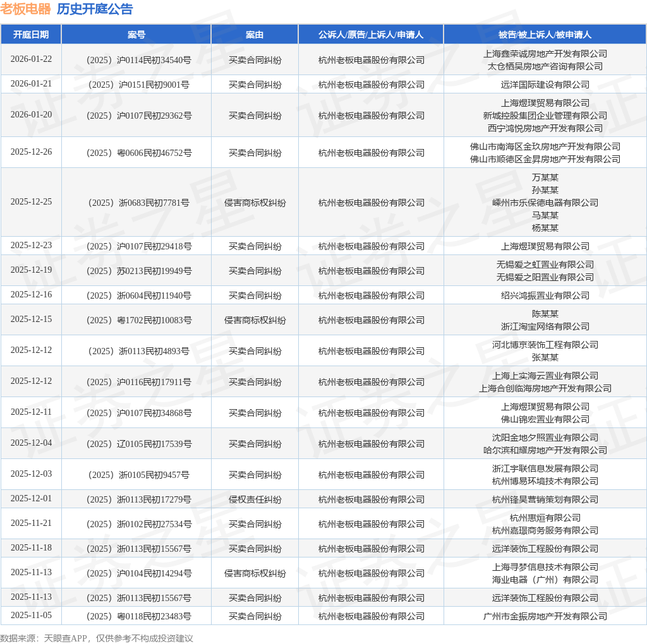Select case number 沪0107民初29418号

[138, 246]
